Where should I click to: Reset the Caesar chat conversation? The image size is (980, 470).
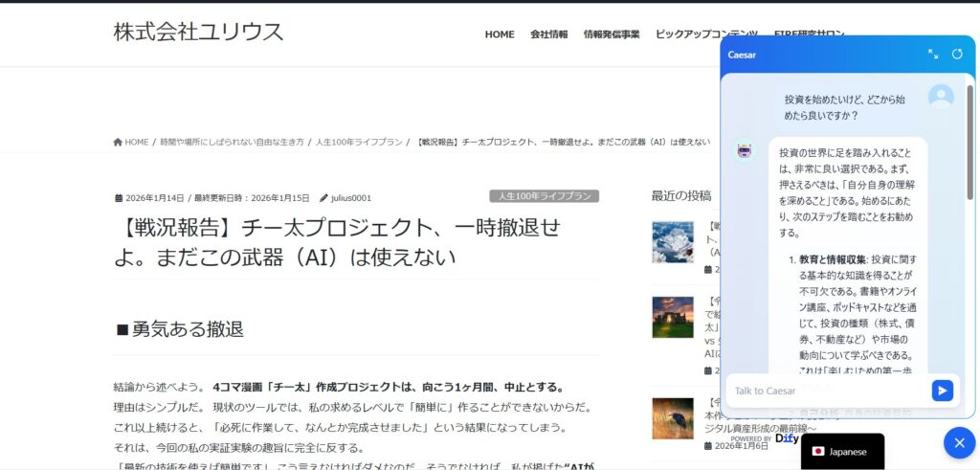tap(956, 55)
